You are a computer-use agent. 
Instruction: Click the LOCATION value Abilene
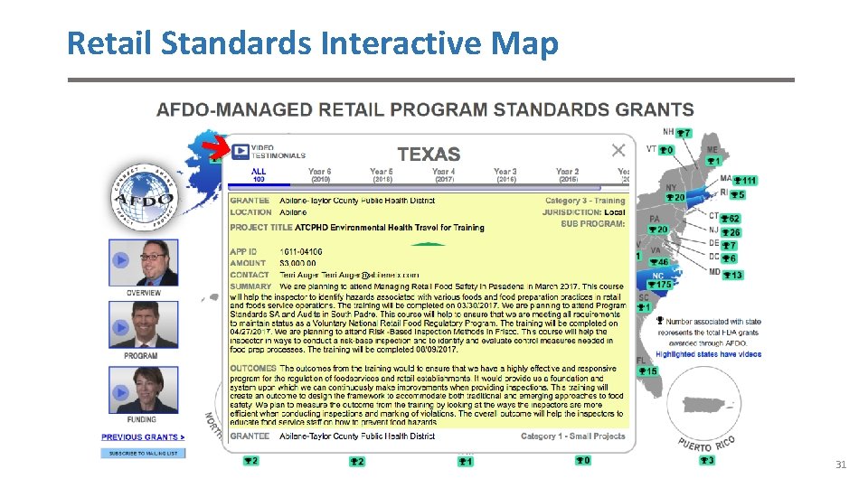click(x=293, y=211)
